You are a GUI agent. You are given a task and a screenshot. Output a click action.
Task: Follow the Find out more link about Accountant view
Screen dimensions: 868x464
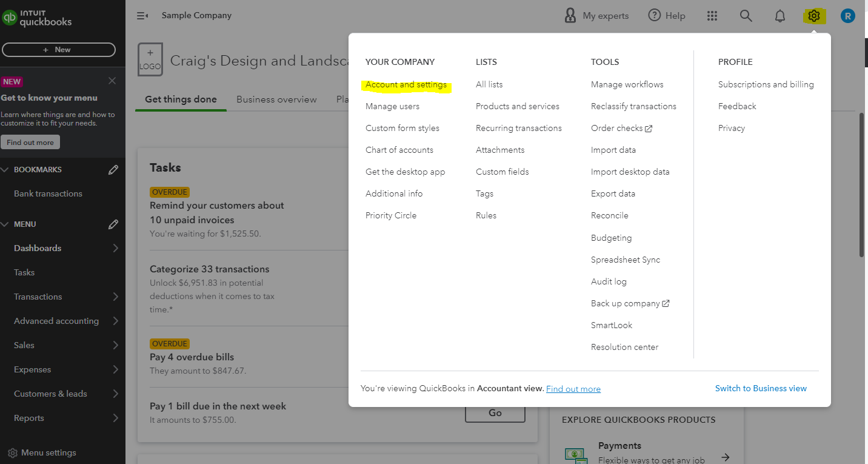click(573, 389)
